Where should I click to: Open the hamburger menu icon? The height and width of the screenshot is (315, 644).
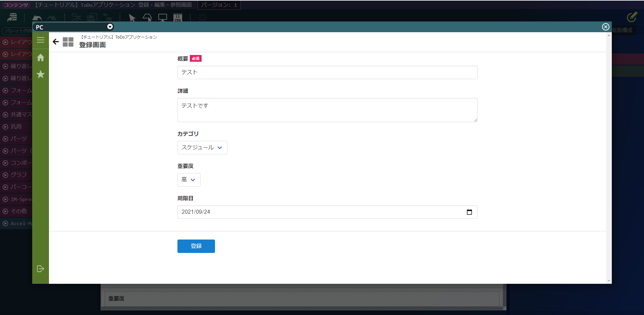(41, 40)
